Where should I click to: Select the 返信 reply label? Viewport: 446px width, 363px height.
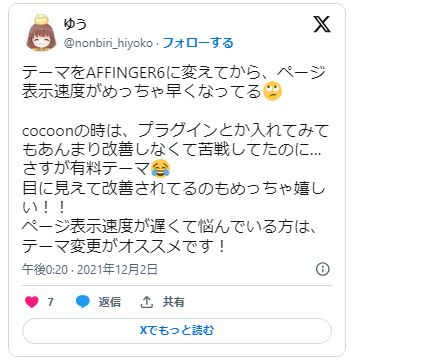coord(109,302)
